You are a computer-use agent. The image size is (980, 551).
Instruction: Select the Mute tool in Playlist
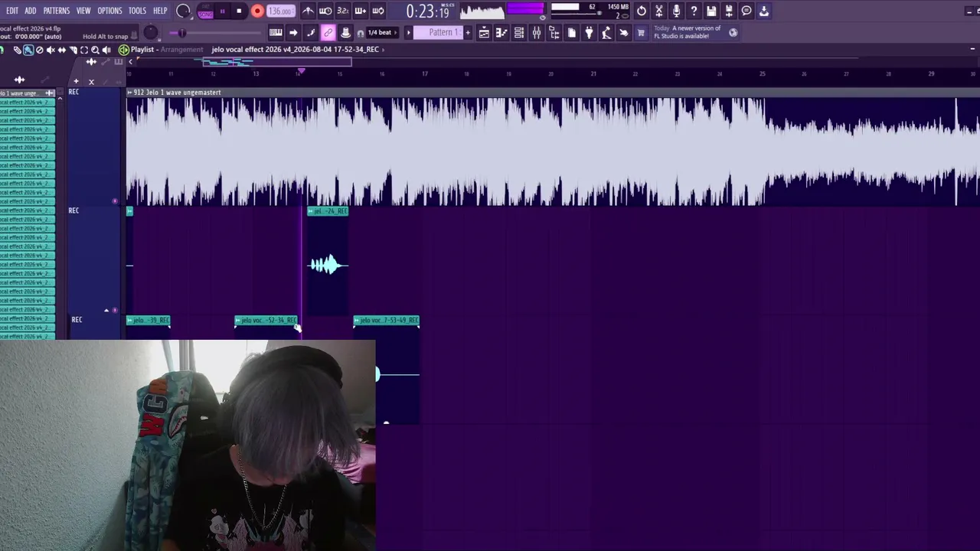(51, 50)
